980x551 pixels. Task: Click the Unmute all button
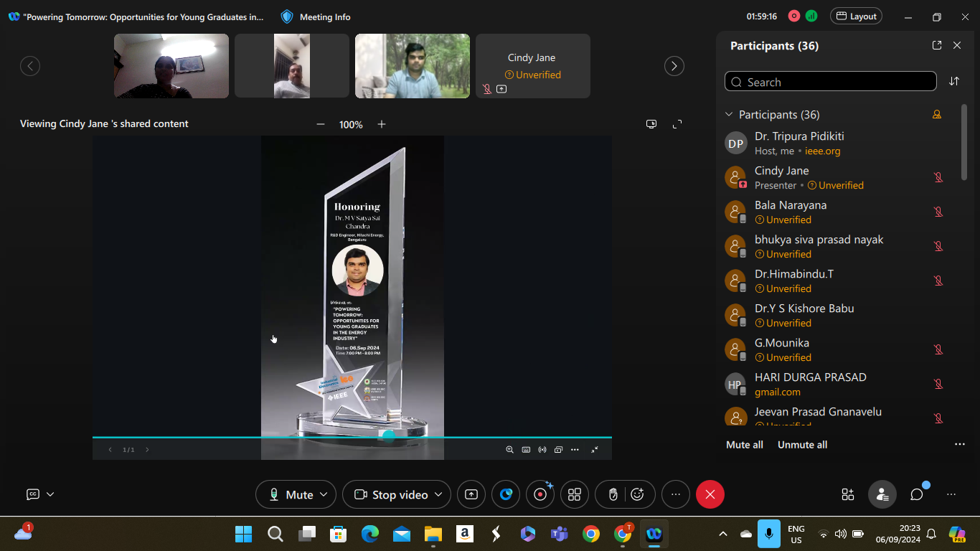click(x=802, y=445)
